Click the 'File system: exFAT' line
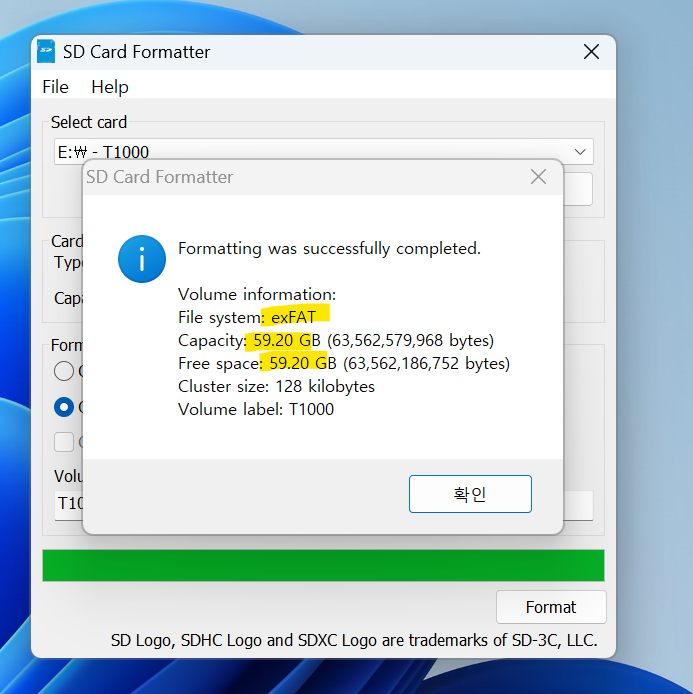The width and height of the screenshot is (693, 694). [x=247, y=317]
